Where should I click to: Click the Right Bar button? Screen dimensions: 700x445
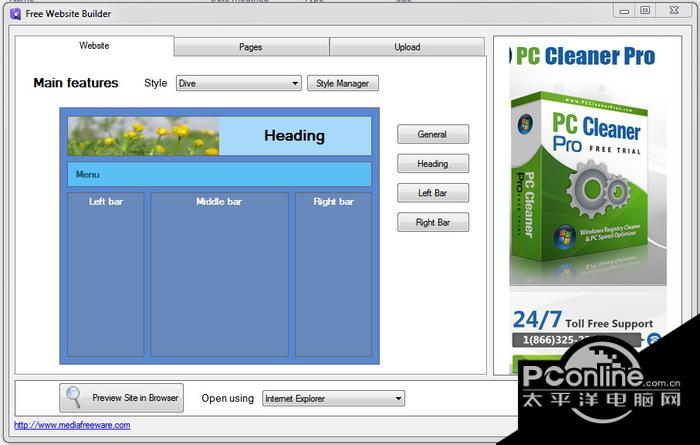(433, 222)
